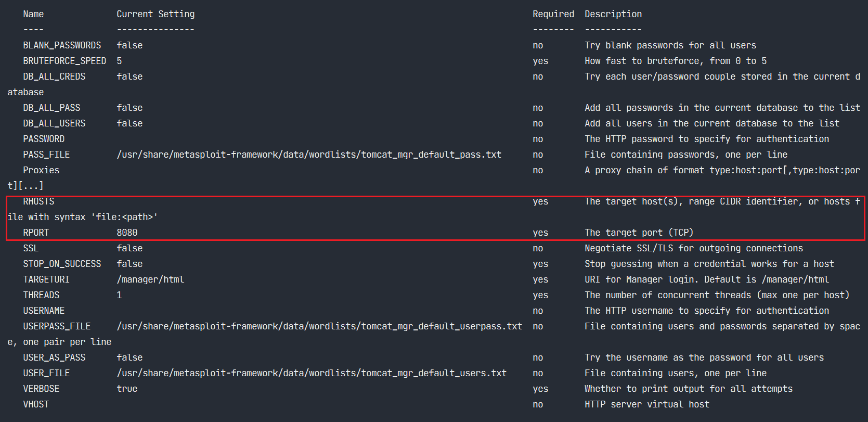Select the USERPASS_FILE option name
The image size is (868, 422).
[x=57, y=326]
